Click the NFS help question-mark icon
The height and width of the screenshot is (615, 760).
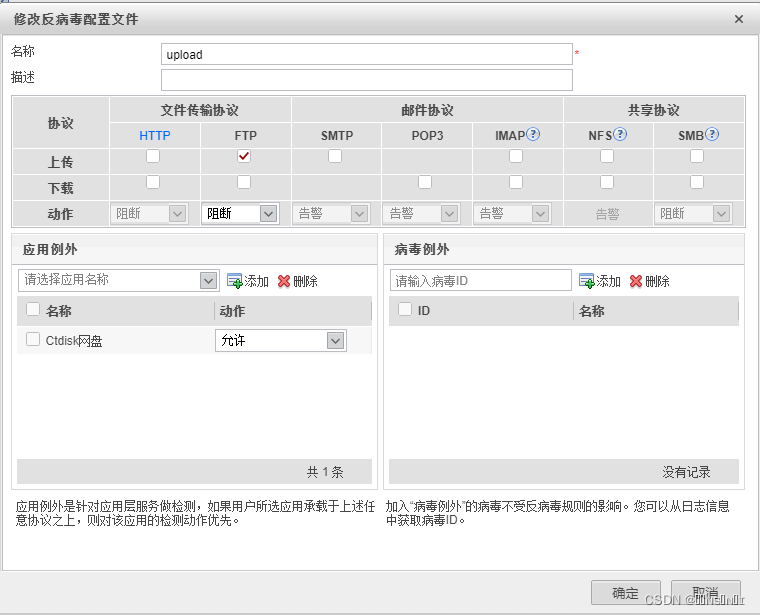coord(620,134)
